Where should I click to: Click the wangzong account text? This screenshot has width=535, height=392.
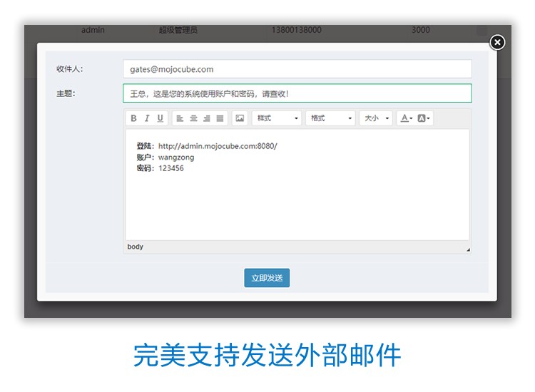[x=176, y=158]
